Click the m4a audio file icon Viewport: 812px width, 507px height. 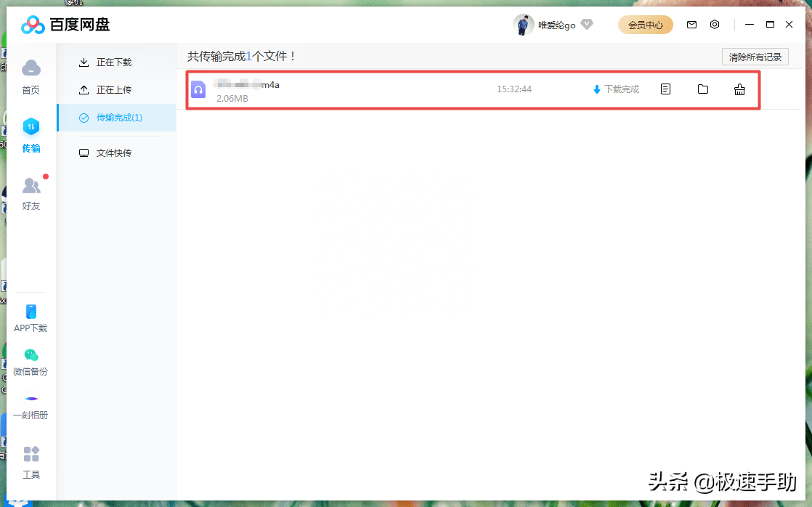[x=198, y=89]
